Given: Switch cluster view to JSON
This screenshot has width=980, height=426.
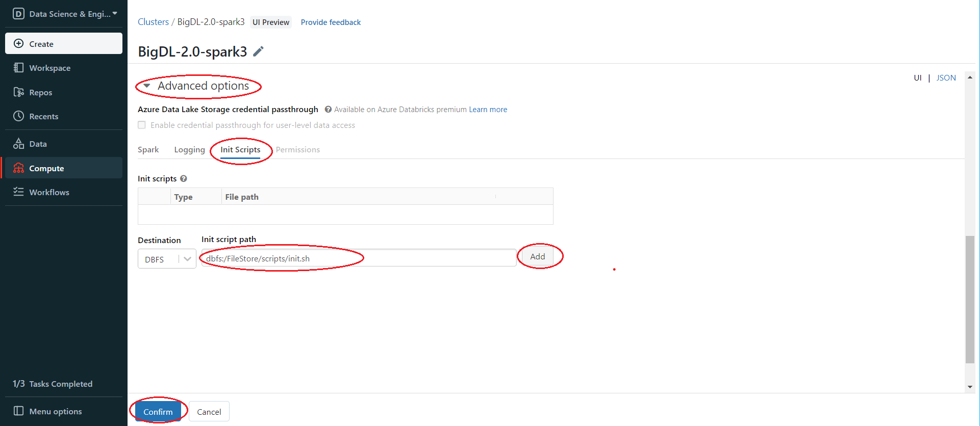Looking at the screenshot, I should pyautogui.click(x=946, y=78).
